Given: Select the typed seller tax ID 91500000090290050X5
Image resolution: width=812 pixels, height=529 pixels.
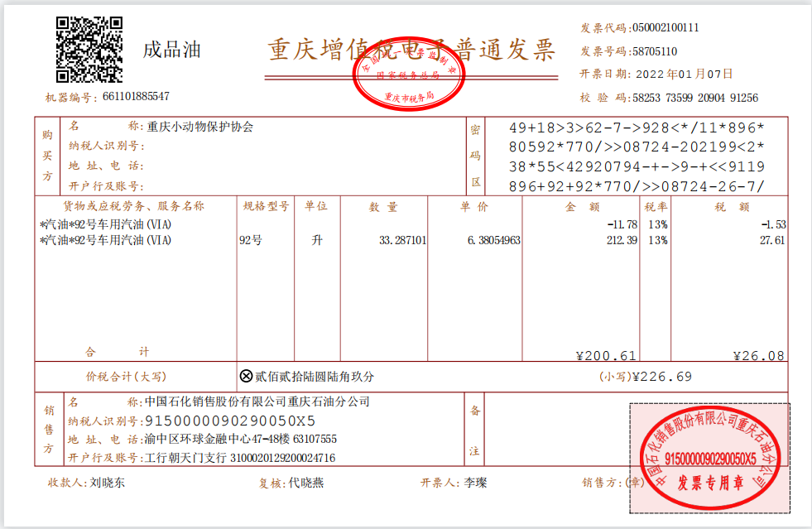Looking at the screenshot, I should point(230,421).
